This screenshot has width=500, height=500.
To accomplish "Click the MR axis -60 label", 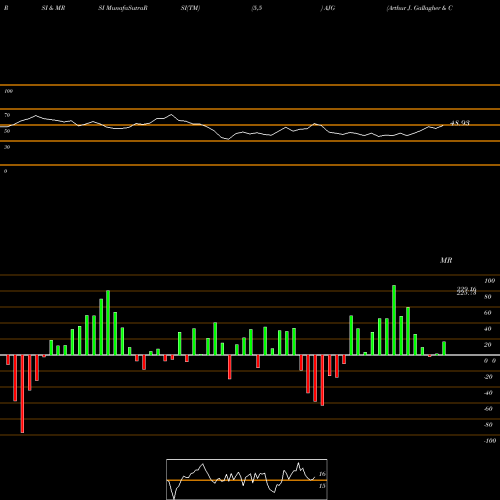I will [488, 409].
